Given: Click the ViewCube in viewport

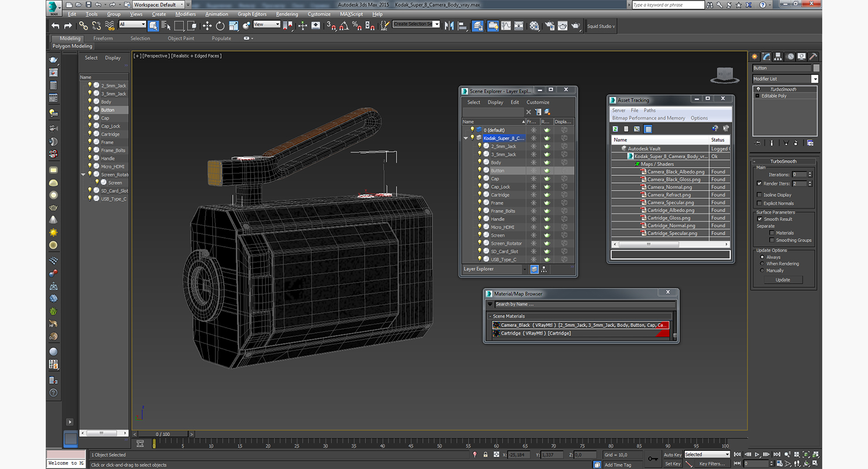Looking at the screenshot, I should 724,74.
